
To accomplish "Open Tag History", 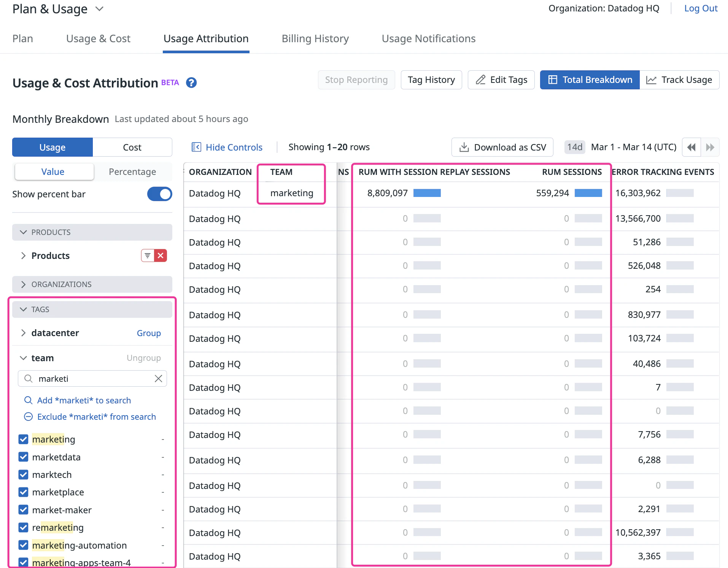I will click(x=431, y=80).
